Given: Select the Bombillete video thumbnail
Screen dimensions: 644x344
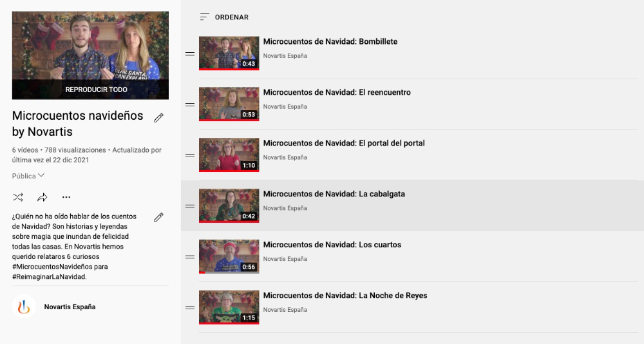Looking at the screenshot, I should point(229,53).
